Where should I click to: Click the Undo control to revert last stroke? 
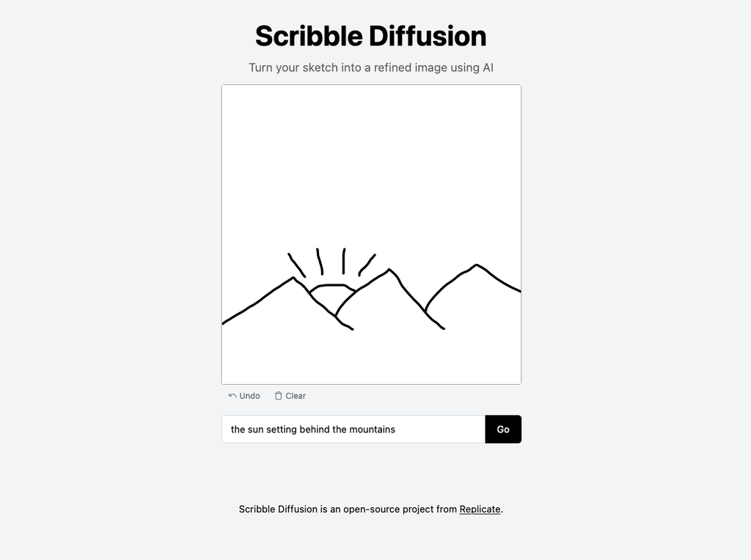pos(243,395)
